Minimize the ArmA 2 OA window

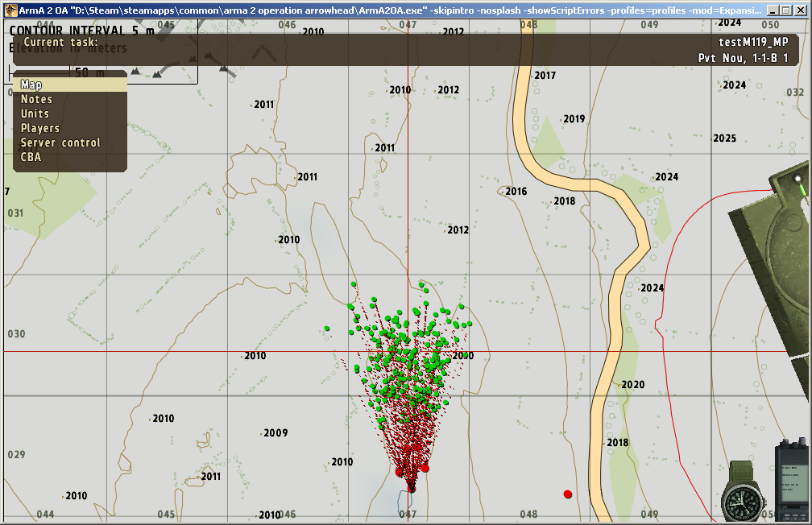(x=773, y=10)
